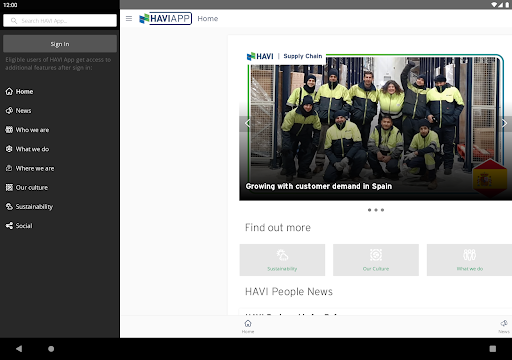Viewport: 512px width, 360px height.
Task: Switch to the News bottom tab
Action: 504,326
